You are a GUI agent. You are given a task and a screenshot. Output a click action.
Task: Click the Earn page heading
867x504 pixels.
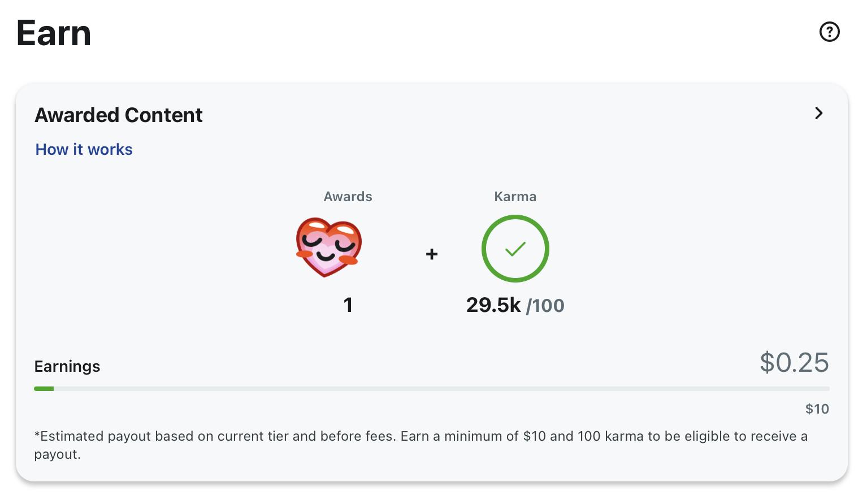tap(54, 33)
